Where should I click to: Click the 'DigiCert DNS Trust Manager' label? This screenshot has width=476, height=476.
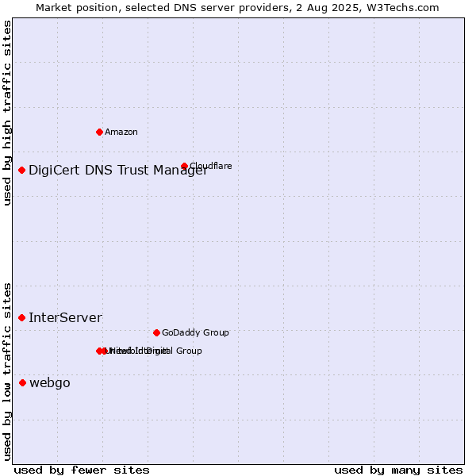pyautogui.click(x=118, y=171)
